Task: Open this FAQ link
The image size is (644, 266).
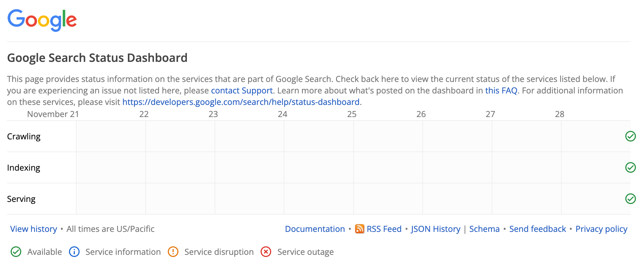Action: (501, 91)
